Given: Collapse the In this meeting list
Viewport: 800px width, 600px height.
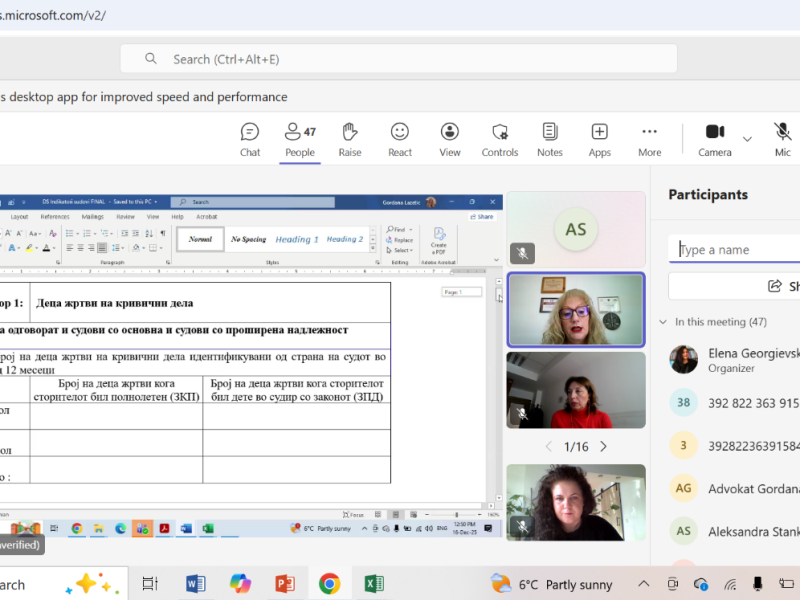Looking at the screenshot, I should coord(664,322).
